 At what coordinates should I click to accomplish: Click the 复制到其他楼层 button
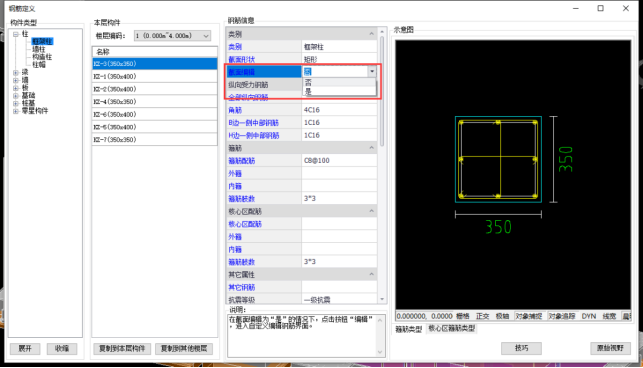point(184,349)
